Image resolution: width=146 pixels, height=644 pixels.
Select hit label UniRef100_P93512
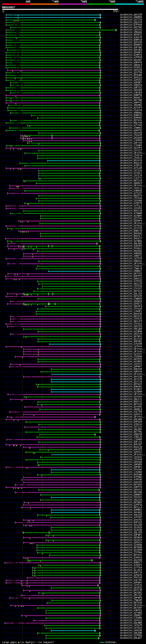[131, 67]
